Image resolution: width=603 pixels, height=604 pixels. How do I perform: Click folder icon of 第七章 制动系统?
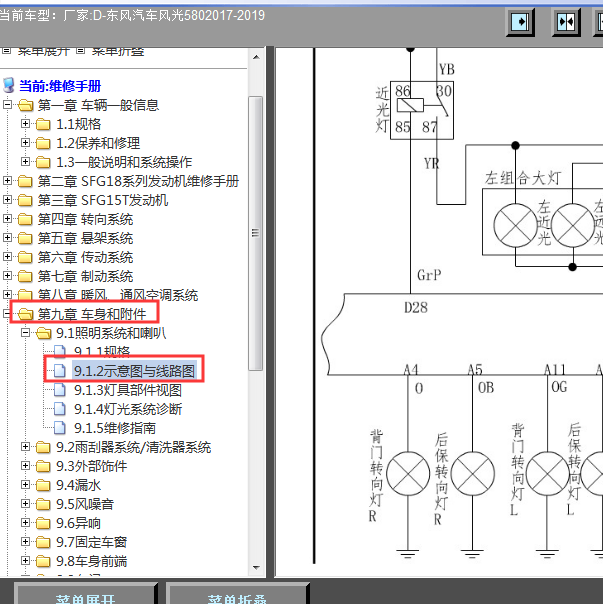coord(25,276)
